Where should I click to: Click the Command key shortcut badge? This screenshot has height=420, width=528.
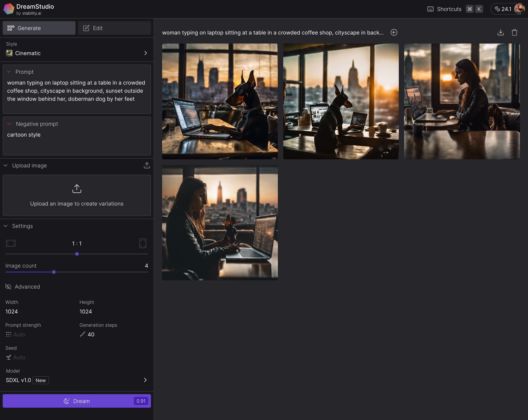[469, 9]
